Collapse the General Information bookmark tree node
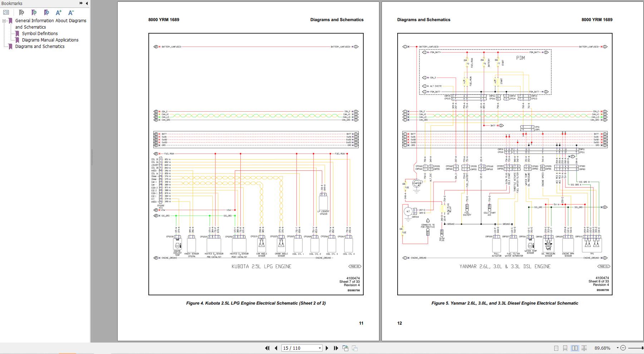Image resolution: width=644 pixels, height=354 pixels. (4, 21)
